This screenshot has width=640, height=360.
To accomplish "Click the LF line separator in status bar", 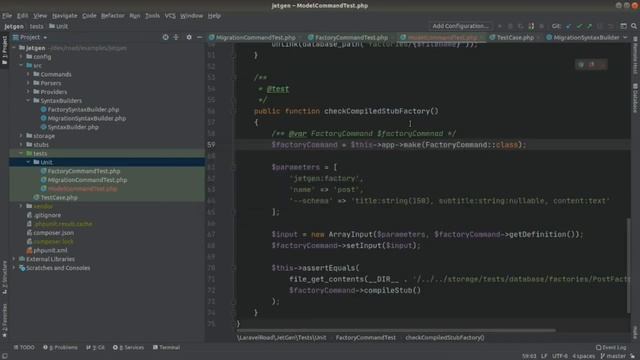I will coord(544,356).
